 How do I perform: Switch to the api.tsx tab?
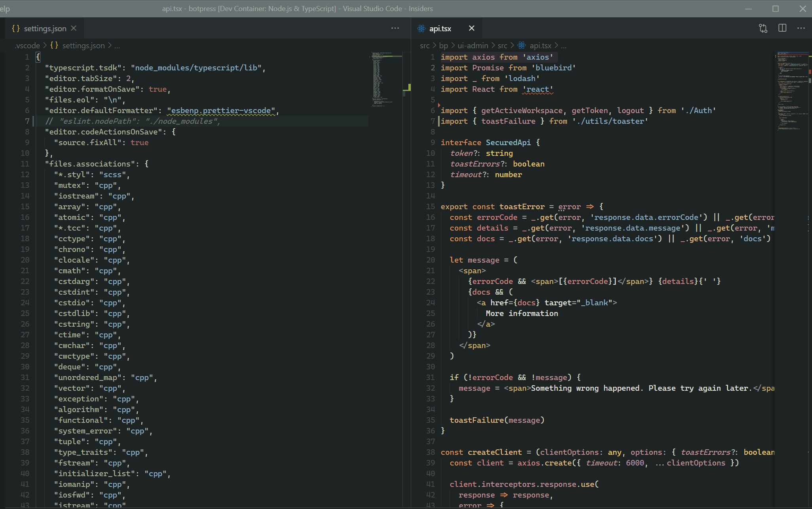tap(440, 28)
